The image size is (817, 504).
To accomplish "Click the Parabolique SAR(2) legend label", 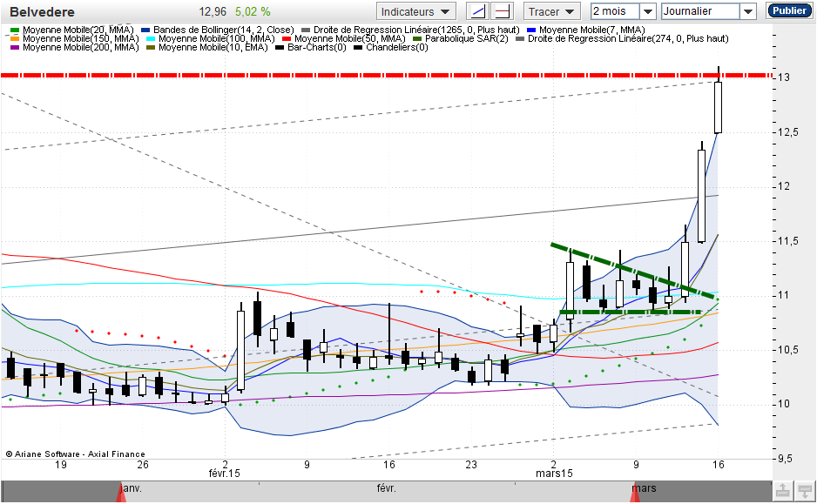I will (x=466, y=38).
